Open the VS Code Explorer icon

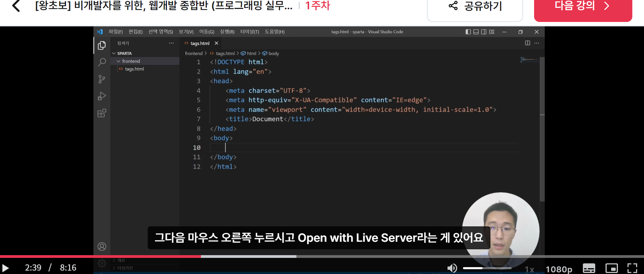102,45
